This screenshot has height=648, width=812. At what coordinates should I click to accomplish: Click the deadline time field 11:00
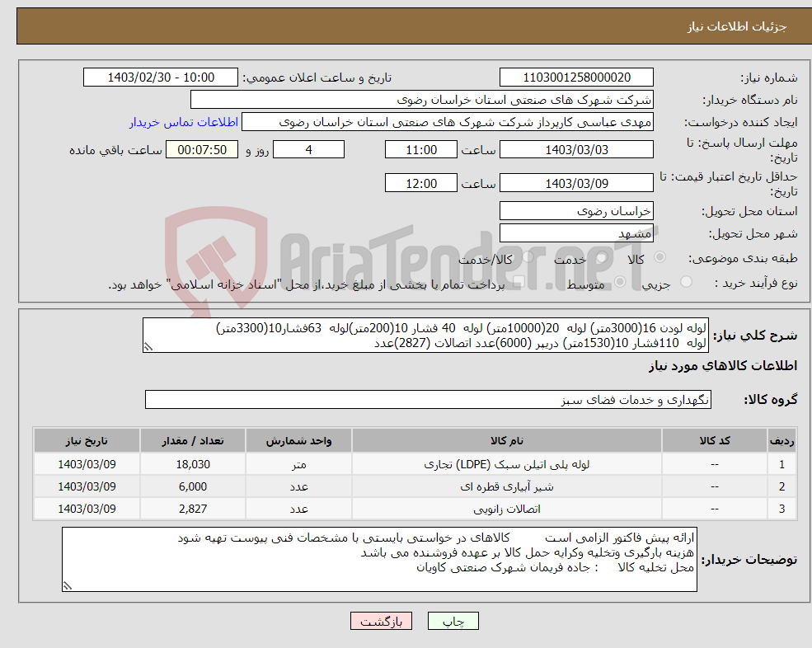click(421, 150)
